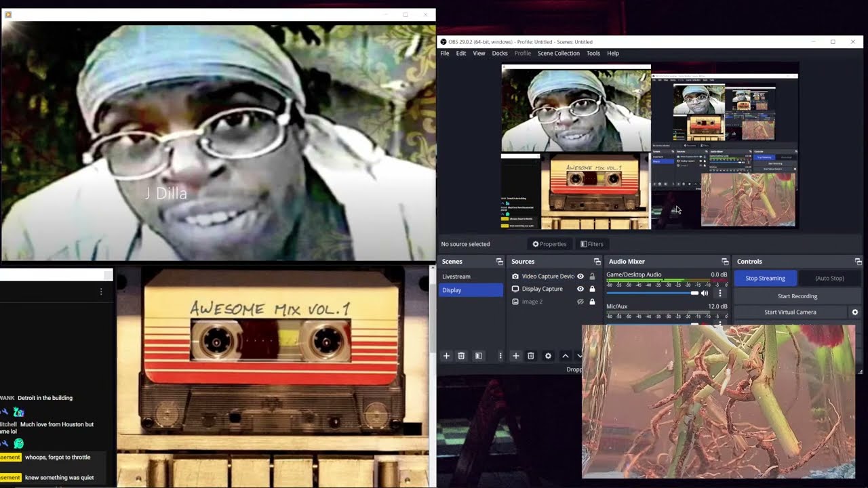868x488 pixels.
Task: Open chat panel three-dot menu
Action: click(x=101, y=291)
